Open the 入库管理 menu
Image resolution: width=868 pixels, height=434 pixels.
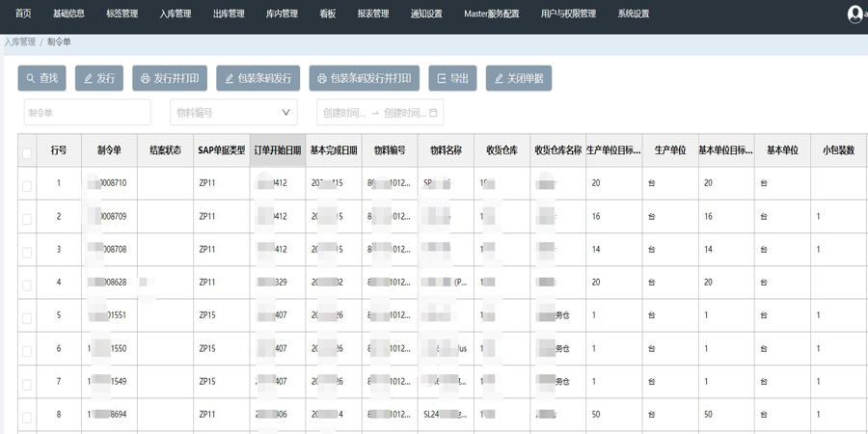click(176, 14)
